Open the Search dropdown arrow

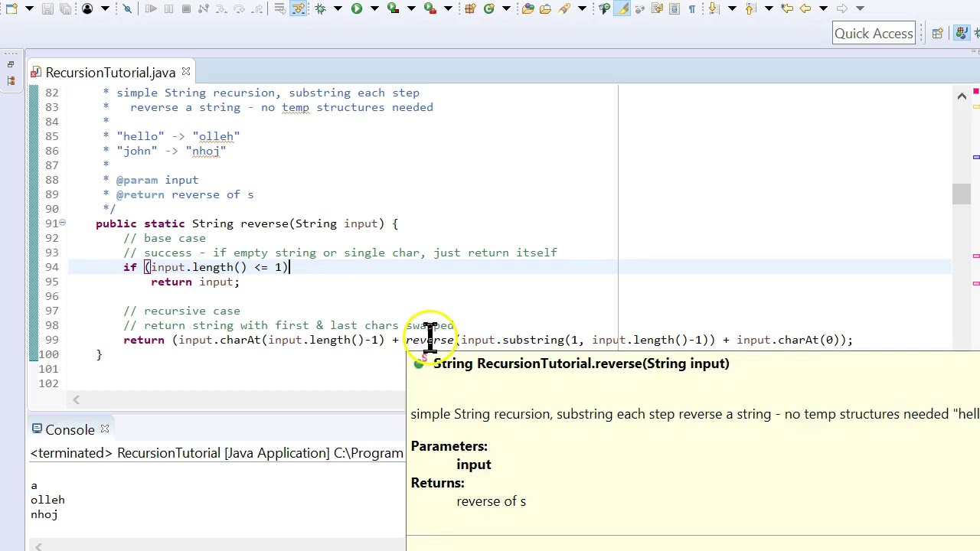(582, 8)
